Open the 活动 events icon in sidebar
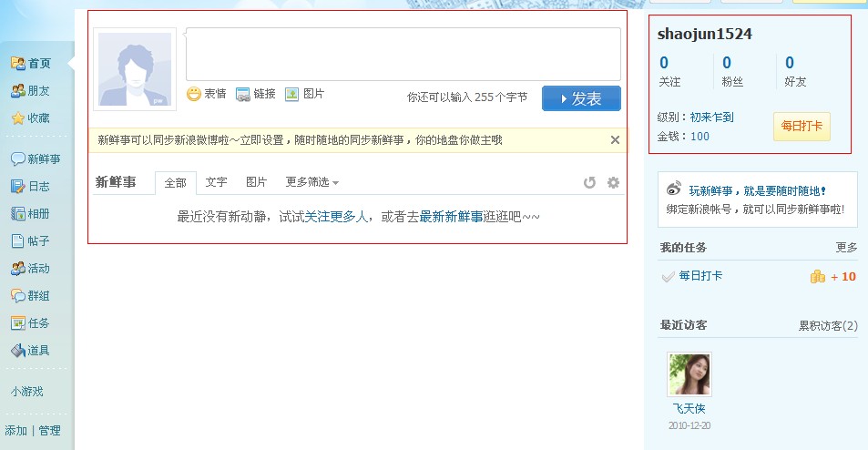The width and height of the screenshot is (868, 450). [17, 269]
